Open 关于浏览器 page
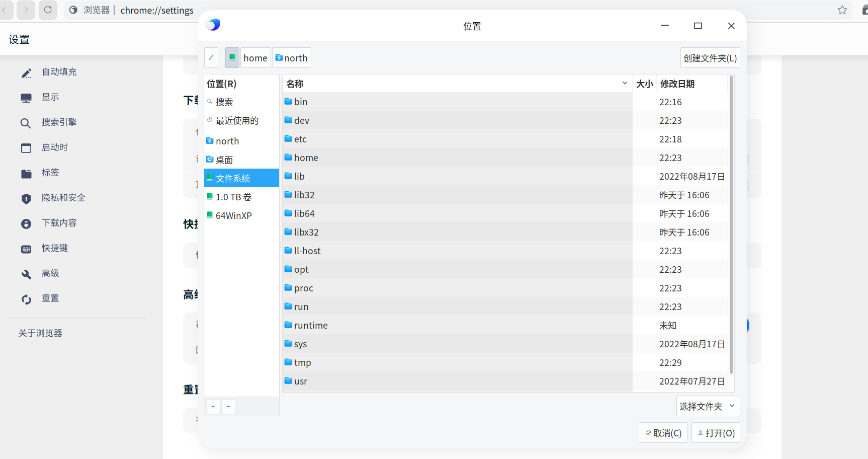The height and width of the screenshot is (459, 868). (40, 333)
